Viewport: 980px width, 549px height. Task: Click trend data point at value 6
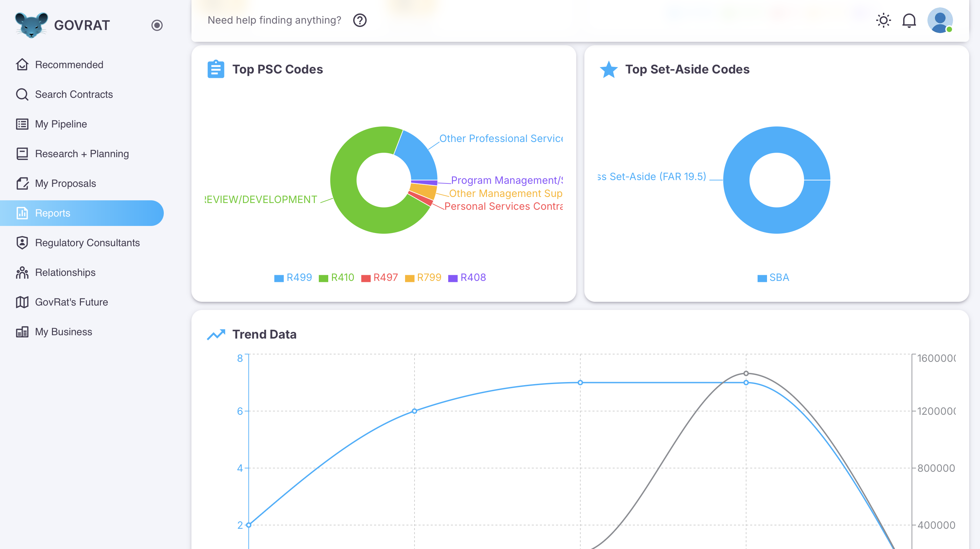pyautogui.click(x=414, y=411)
